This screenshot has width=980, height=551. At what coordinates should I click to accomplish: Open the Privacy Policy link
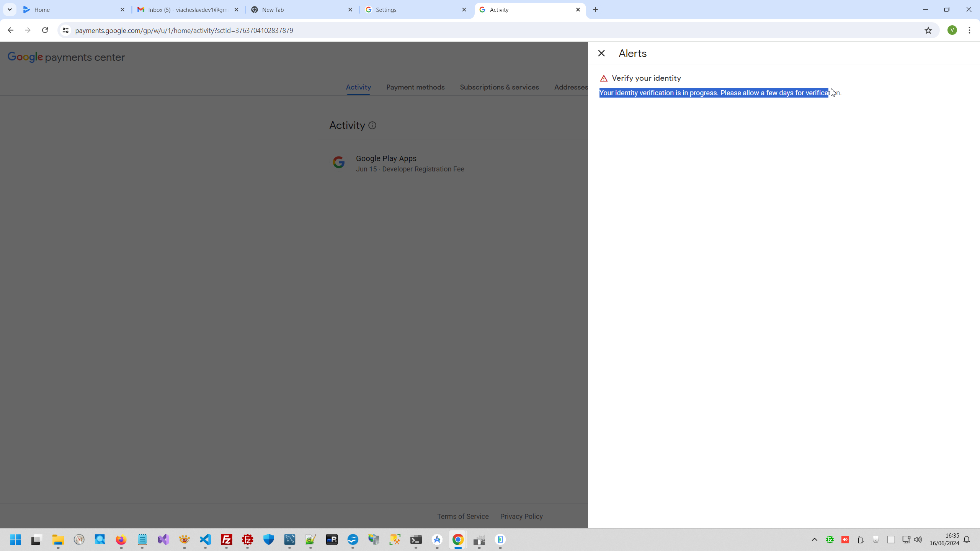coord(521,516)
